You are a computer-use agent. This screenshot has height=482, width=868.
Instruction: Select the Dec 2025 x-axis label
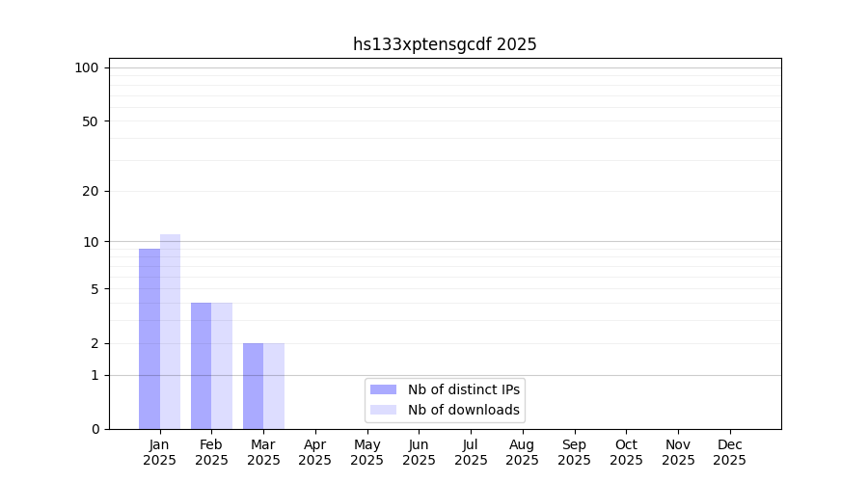pos(729,452)
